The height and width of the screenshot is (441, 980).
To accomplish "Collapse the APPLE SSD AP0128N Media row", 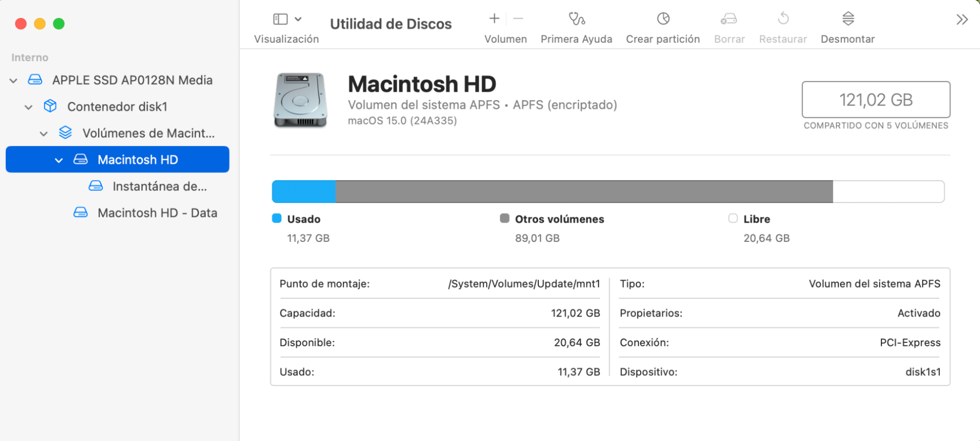I will coord(14,80).
